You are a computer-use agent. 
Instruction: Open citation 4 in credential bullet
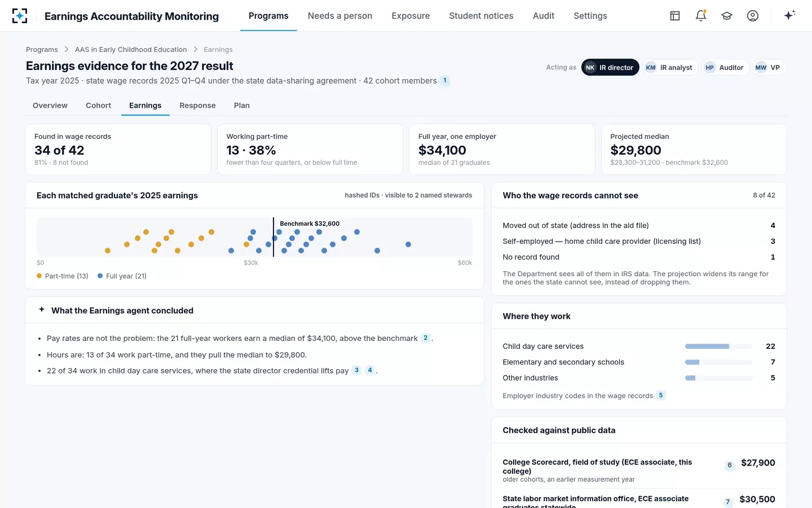pyautogui.click(x=370, y=370)
